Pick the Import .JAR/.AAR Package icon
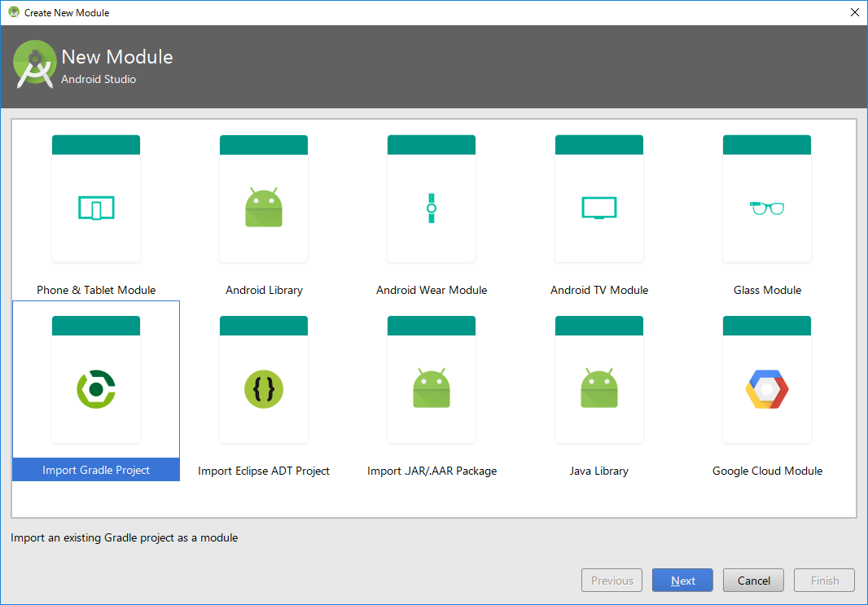Viewport: 868px width, 605px height. [x=432, y=388]
